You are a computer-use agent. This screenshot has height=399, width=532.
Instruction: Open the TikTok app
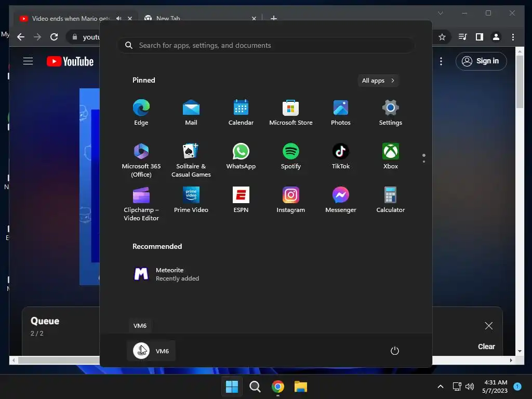[341, 156]
